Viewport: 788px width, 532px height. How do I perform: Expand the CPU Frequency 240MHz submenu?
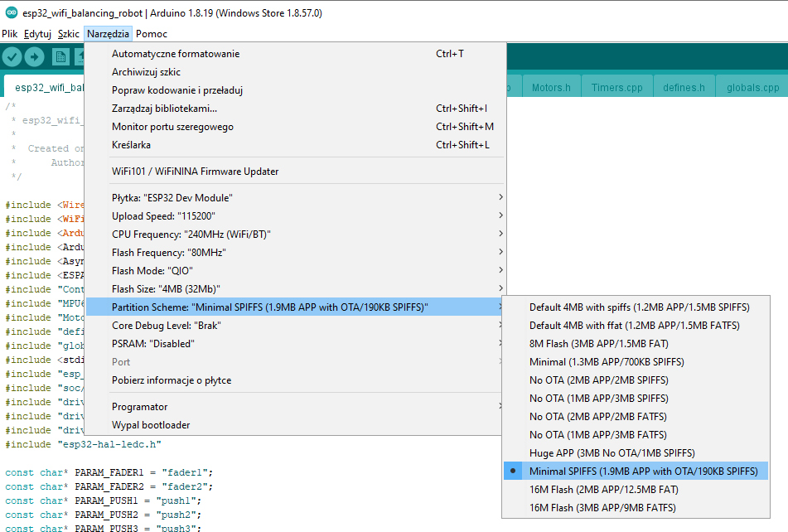coord(295,235)
